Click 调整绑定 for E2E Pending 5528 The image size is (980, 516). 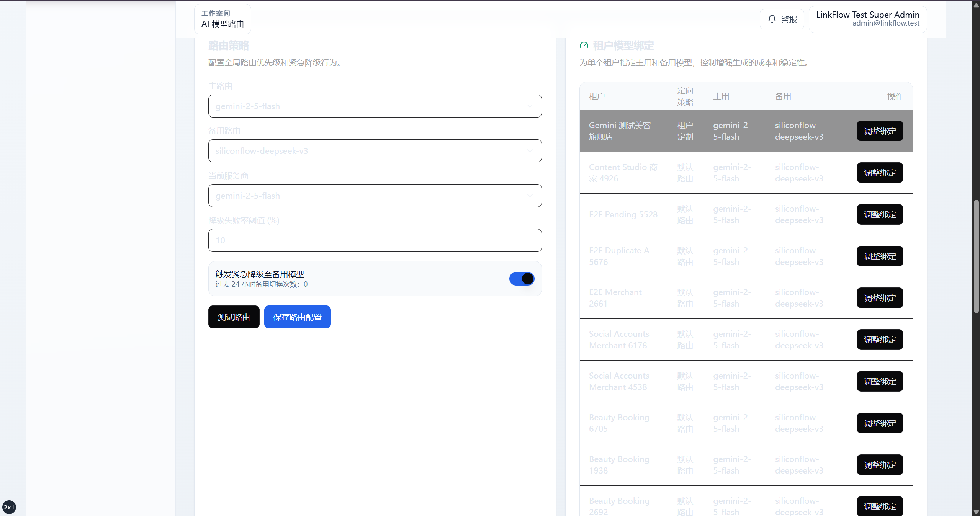pyautogui.click(x=880, y=214)
